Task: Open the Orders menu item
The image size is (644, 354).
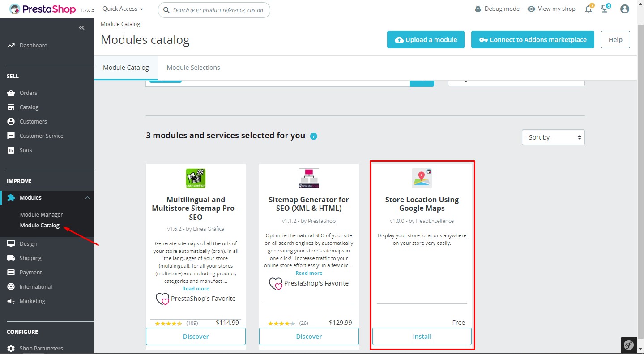Action: click(x=28, y=93)
